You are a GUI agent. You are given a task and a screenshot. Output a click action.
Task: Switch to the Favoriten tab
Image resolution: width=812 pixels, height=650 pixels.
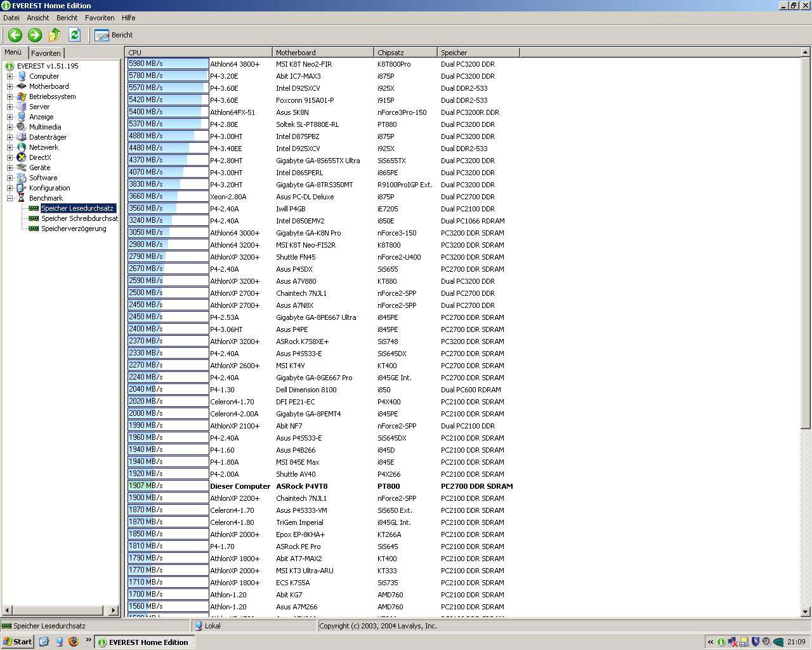(46, 53)
